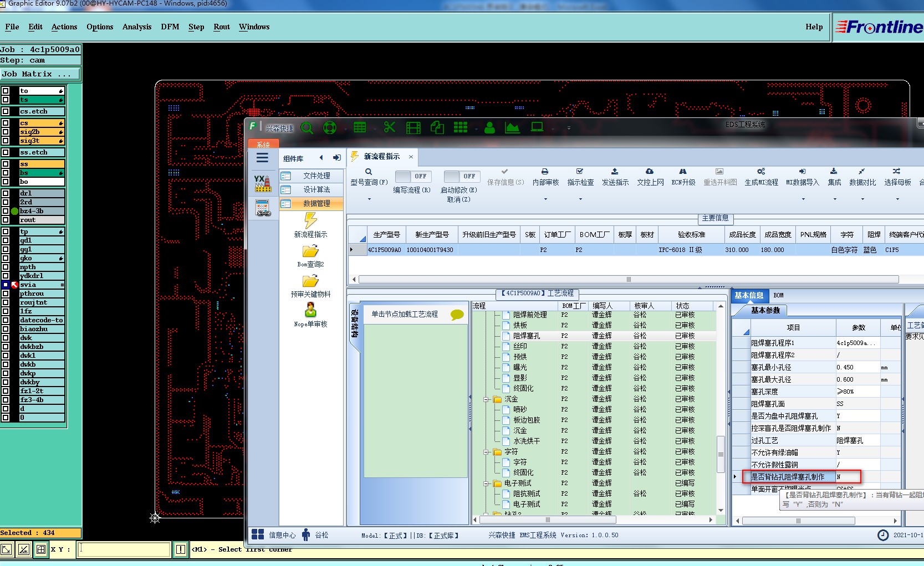Image resolution: width=924 pixels, height=566 pixels.
Task: Click the green lifebuoy help icon
Action: [330, 128]
